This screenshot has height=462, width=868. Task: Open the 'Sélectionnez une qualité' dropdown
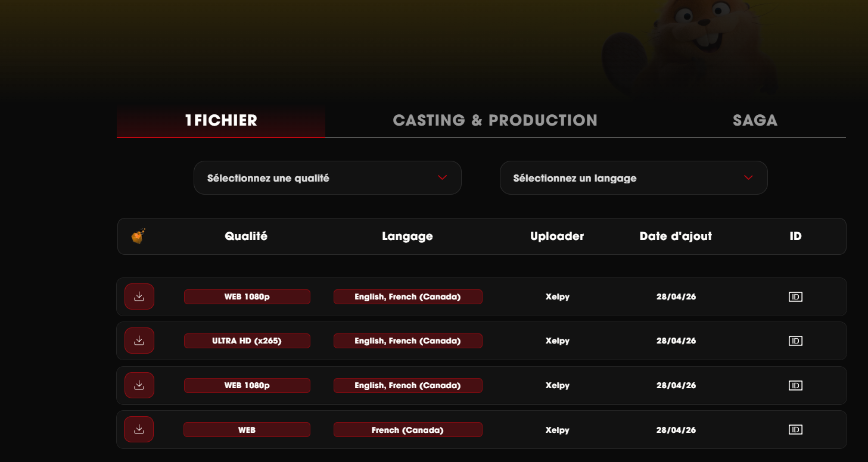point(327,178)
